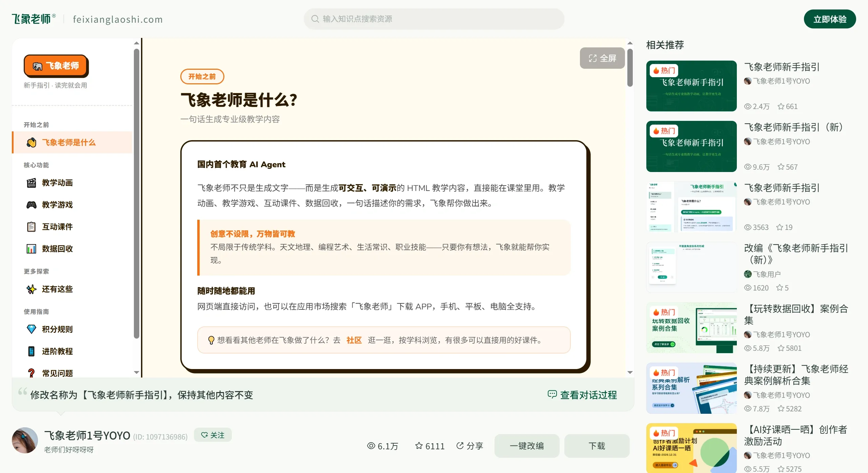Open the 经典案例解析系列合集 thumbnail
868x473 pixels.
691,388
